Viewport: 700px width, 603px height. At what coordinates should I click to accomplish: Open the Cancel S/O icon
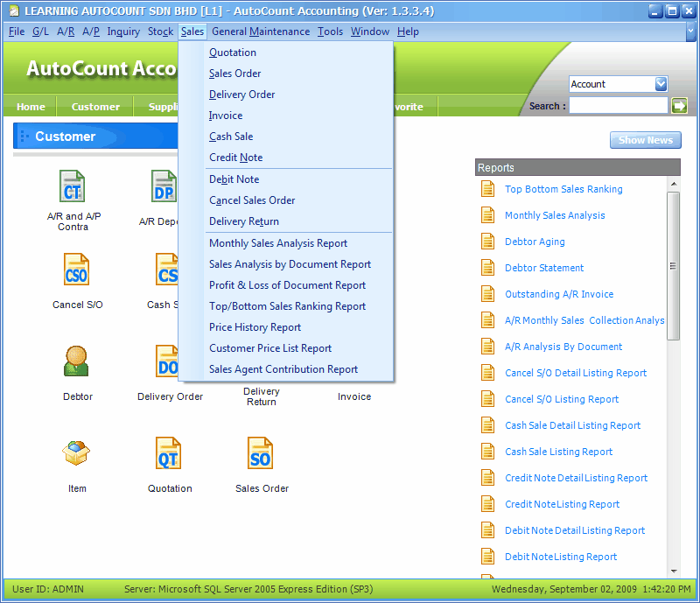[76, 270]
